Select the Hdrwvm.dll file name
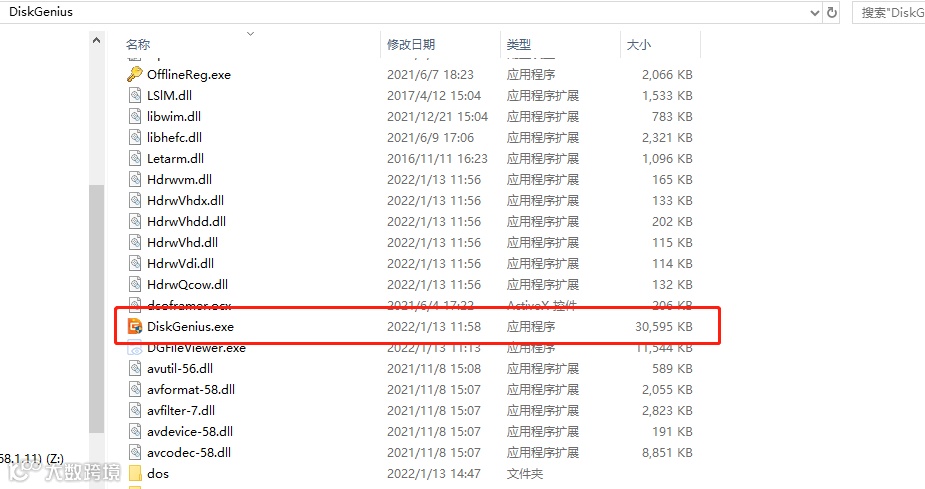Viewport: 925px width, 489px height. click(x=179, y=179)
